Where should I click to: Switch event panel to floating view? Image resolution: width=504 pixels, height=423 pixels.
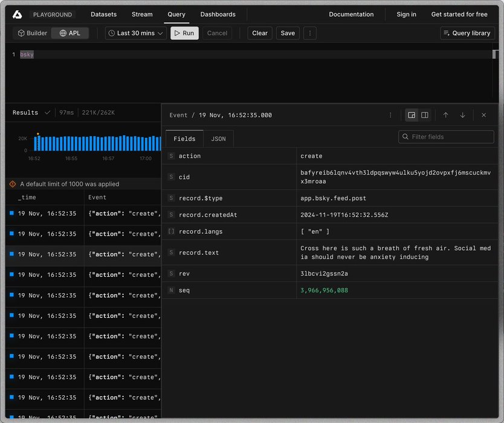(x=412, y=115)
